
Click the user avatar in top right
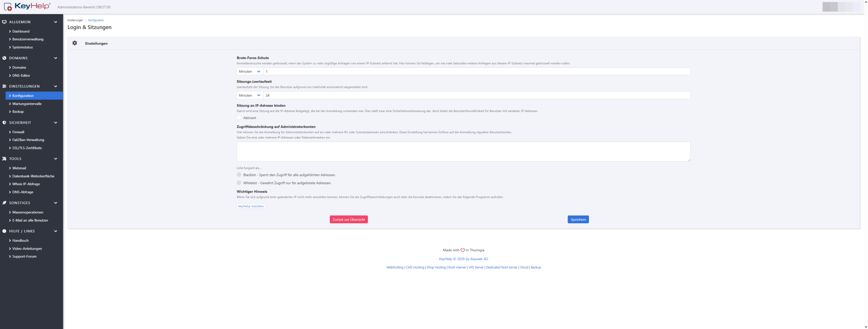click(x=841, y=7)
